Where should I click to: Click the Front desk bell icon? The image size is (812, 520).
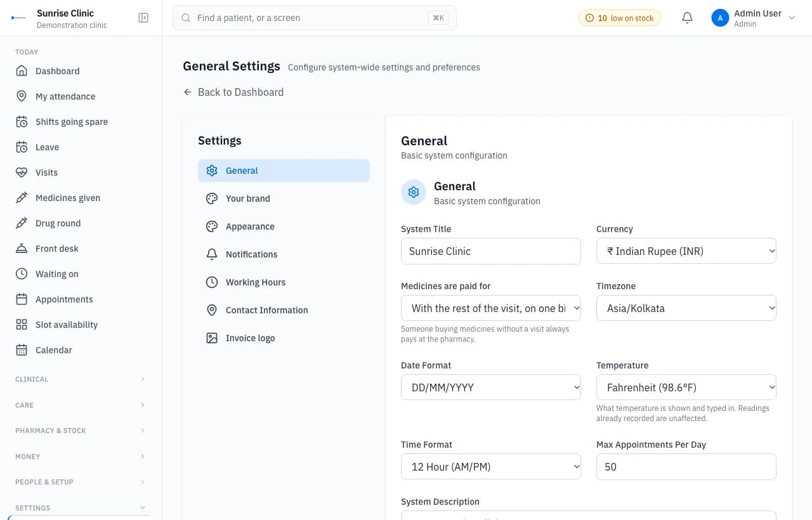tap(22, 249)
